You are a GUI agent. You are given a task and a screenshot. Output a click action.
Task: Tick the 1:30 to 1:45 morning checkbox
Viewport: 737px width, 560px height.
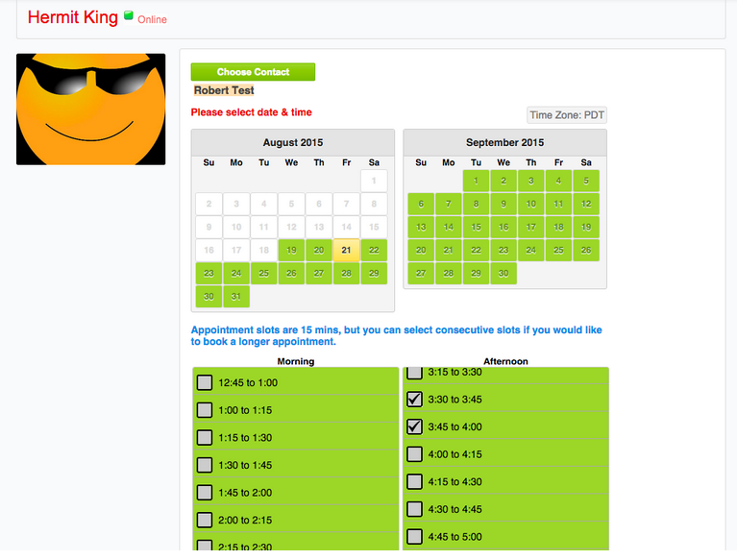205,465
